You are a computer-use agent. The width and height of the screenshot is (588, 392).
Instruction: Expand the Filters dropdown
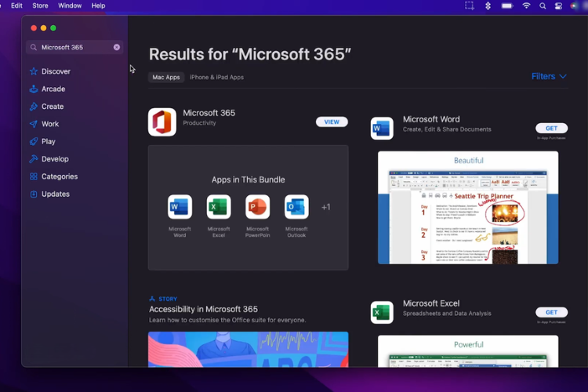(549, 77)
